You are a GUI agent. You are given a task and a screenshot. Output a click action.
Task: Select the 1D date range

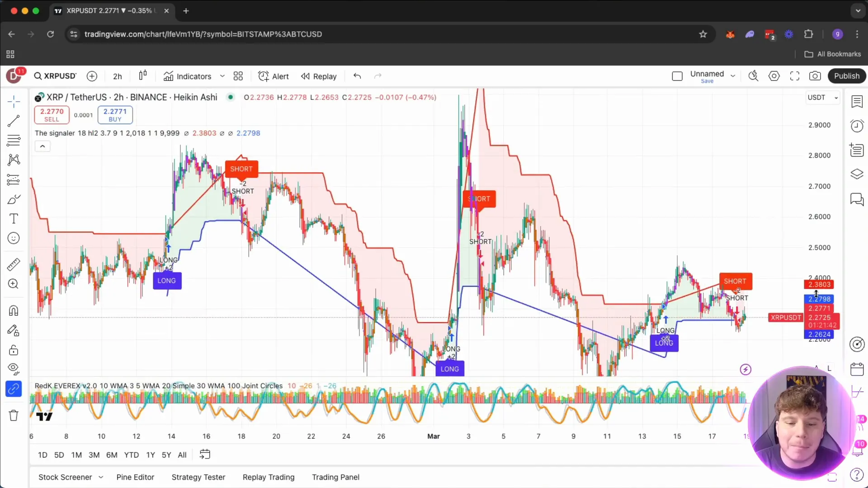pos(42,455)
